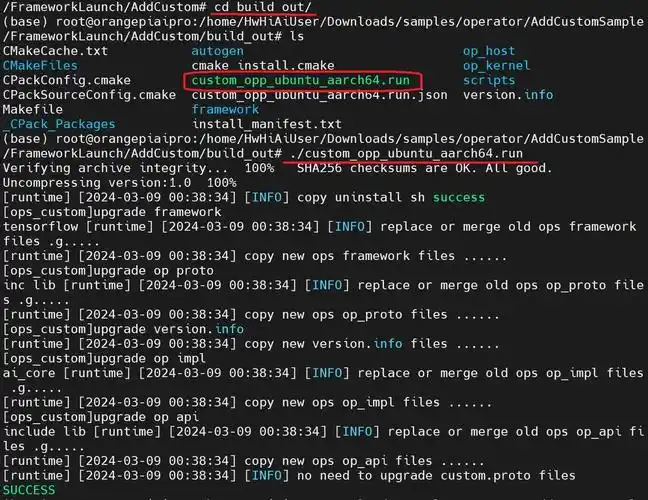Click the green success word after uninstall sh
The height and width of the screenshot is (500, 648).
pyautogui.click(x=459, y=197)
